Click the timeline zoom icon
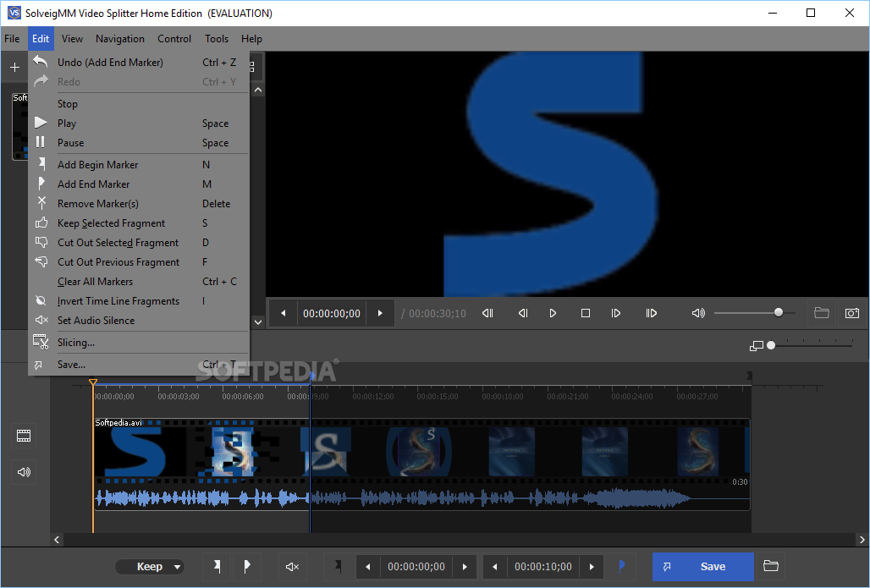 [757, 345]
